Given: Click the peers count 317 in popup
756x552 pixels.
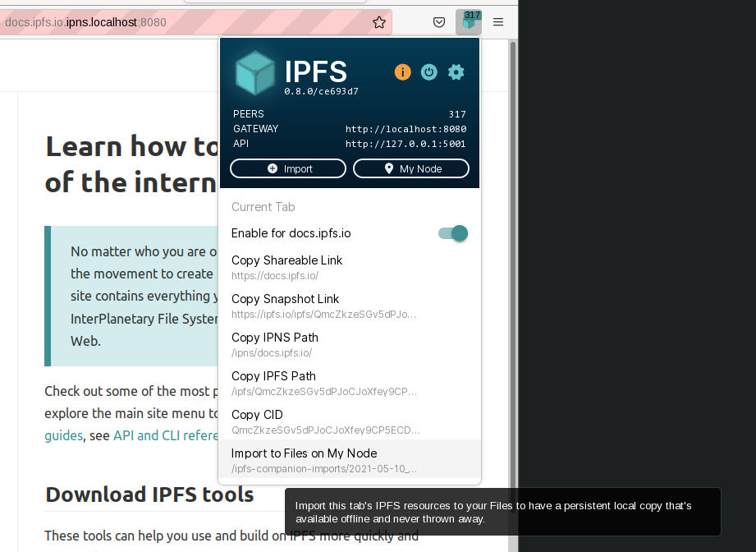Looking at the screenshot, I should [x=457, y=114].
